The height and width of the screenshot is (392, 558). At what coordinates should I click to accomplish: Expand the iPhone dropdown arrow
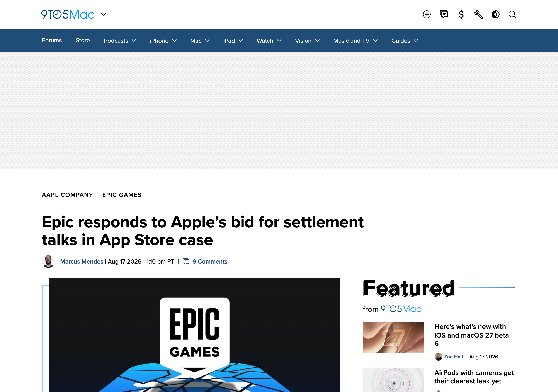(175, 41)
